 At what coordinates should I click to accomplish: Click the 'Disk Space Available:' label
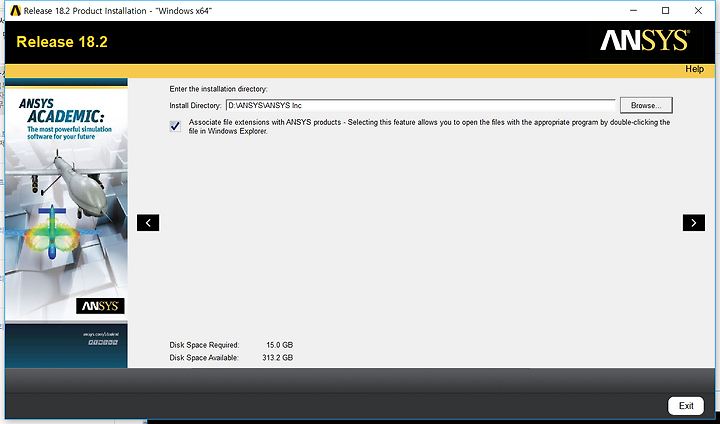204,358
